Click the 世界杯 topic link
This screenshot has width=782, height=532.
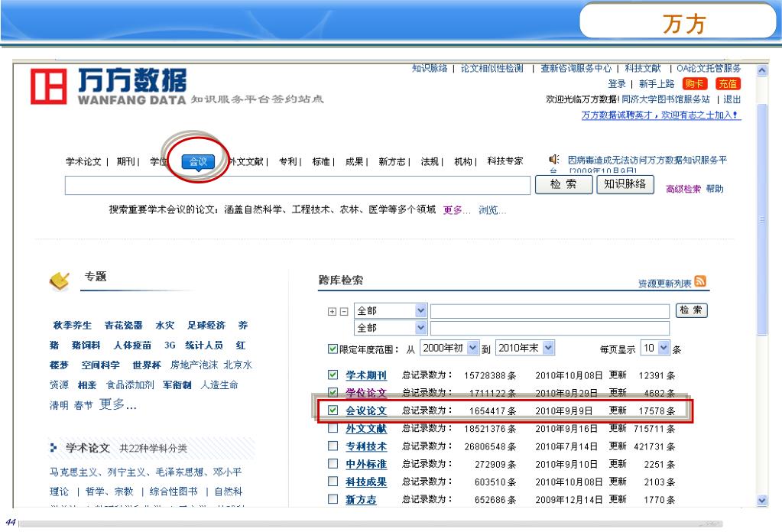coord(147,365)
